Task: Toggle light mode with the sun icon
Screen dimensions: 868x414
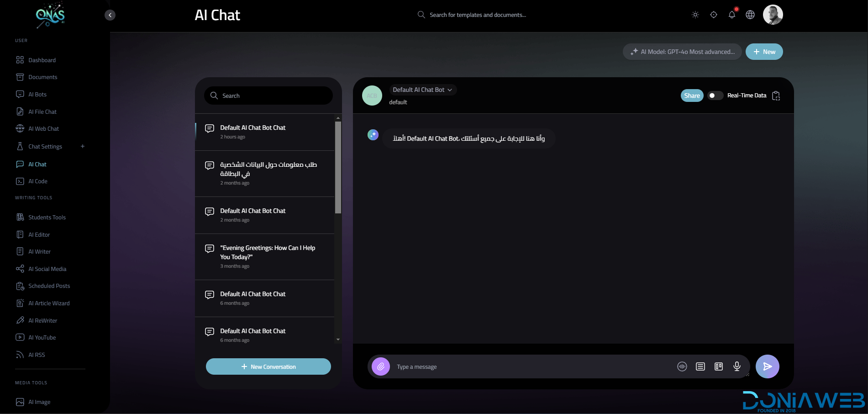Action: (x=695, y=15)
